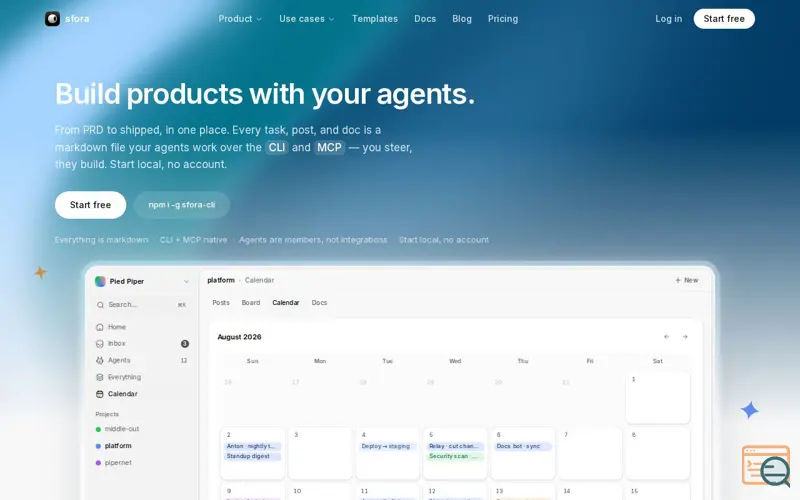Click the sfora logo icon
This screenshot has height=500, width=800.
52,19
